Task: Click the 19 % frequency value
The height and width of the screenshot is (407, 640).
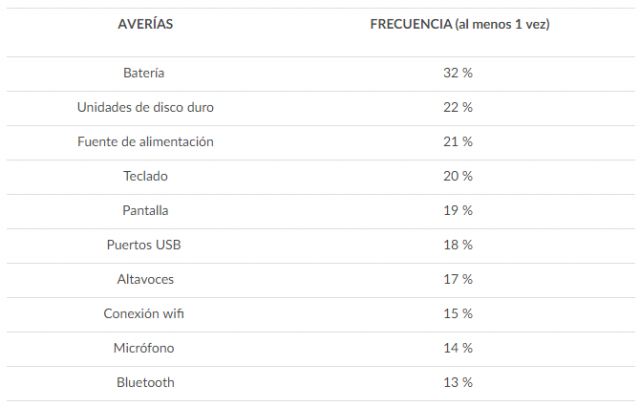Action: 458,210
